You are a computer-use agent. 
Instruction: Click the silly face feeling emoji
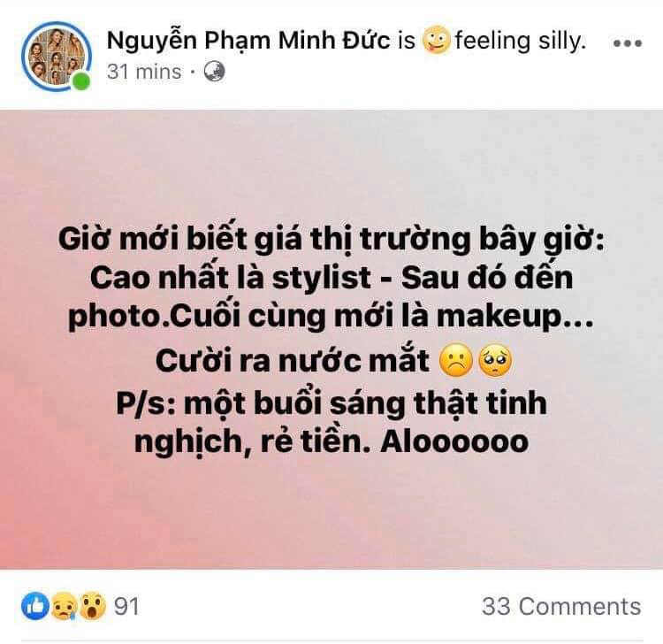pyautogui.click(x=436, y=40)
